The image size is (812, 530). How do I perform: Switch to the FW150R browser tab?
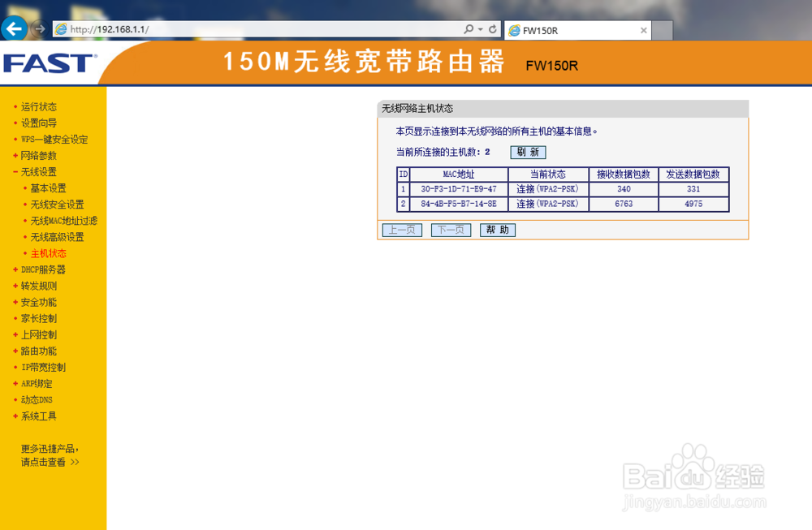[568, 30]
